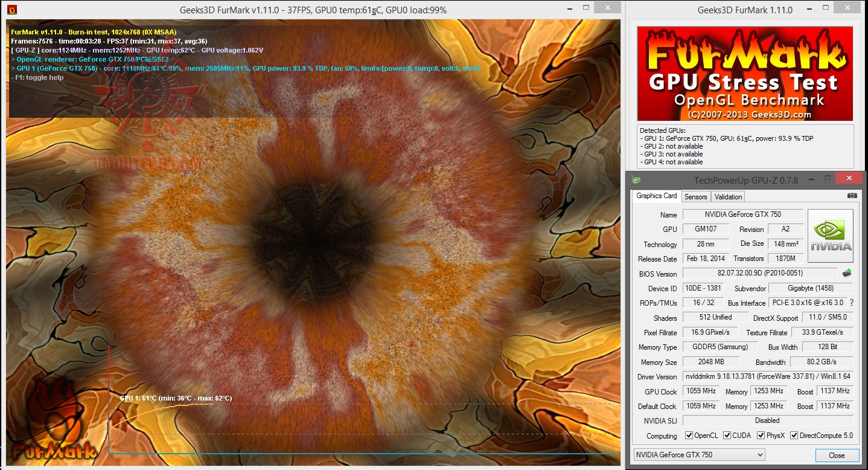Screen dimensions: 868x470
Task: Click the DirectX Support field 11.0 / SM5.0
Action: (828, 317)
